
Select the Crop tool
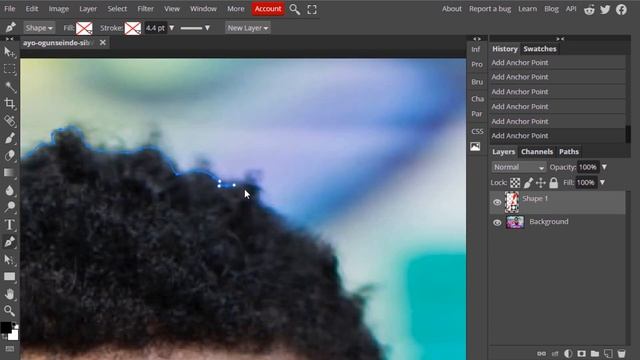[9, 104]
